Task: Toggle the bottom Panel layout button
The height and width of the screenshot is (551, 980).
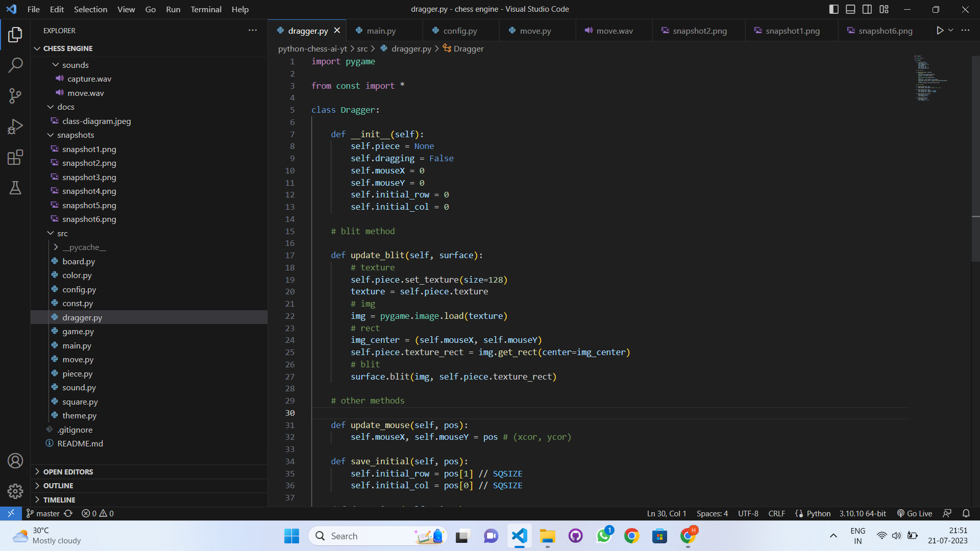Action: [x=850, y=9]
